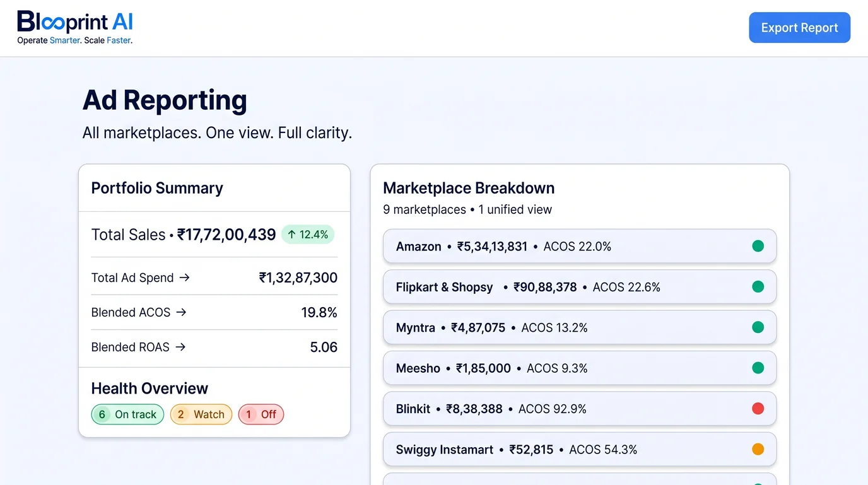This screenshot has height=485, width=868.
Task: Open the Blinkit marketplace row
Action: click(580, 409)
